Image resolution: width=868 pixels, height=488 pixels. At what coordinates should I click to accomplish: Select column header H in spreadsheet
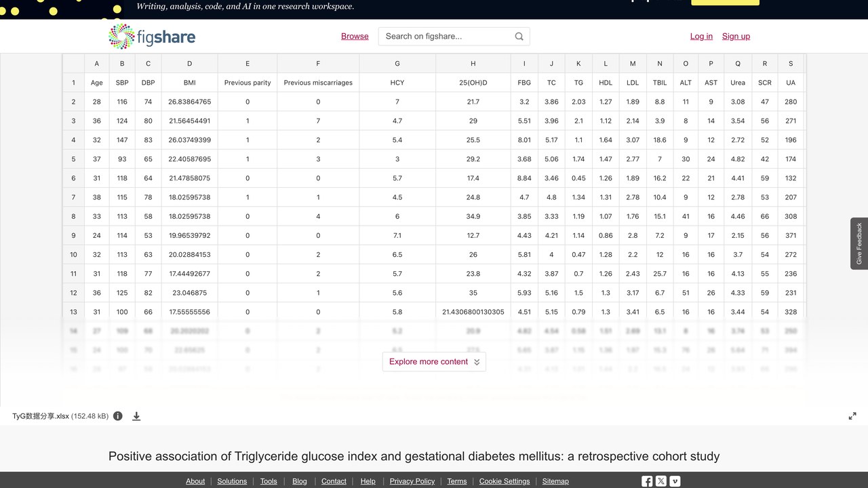point(473,64)
